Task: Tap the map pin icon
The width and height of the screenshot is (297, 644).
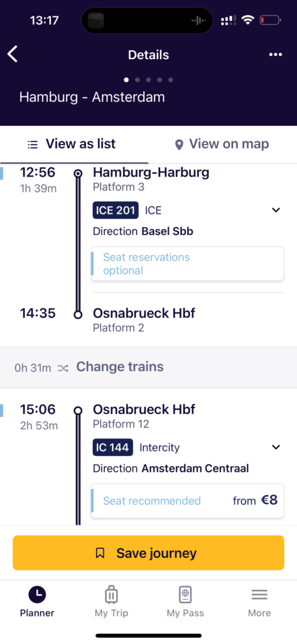Action: point(178,145)
